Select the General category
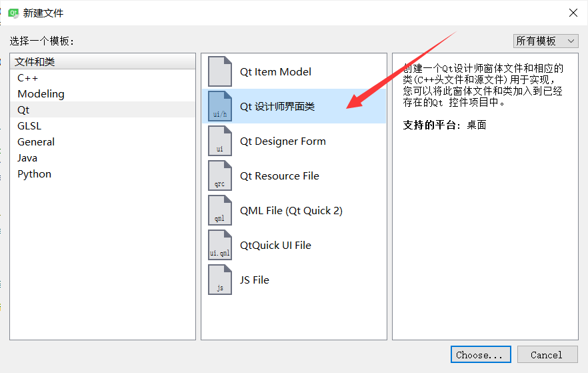 coord(103,142)
